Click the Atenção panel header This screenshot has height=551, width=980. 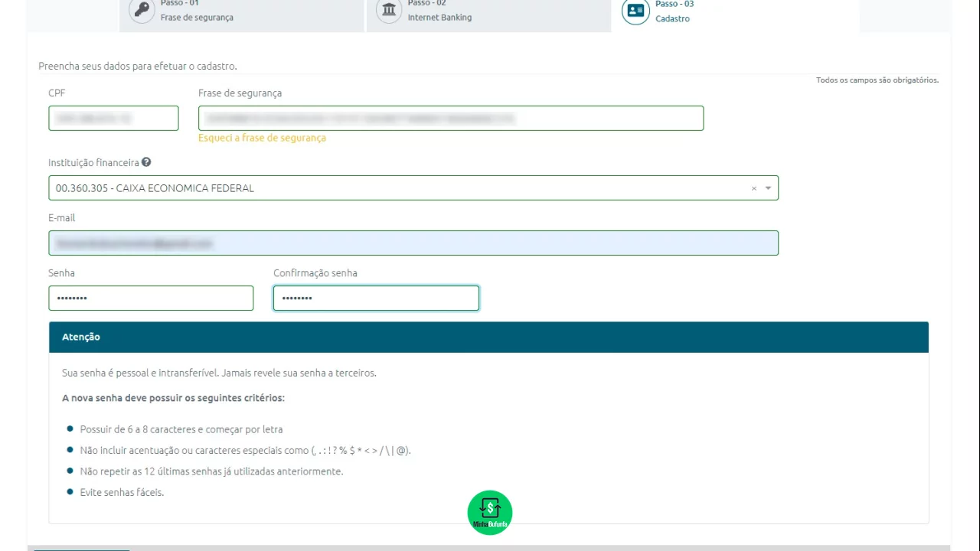click(x=488, y=337)
